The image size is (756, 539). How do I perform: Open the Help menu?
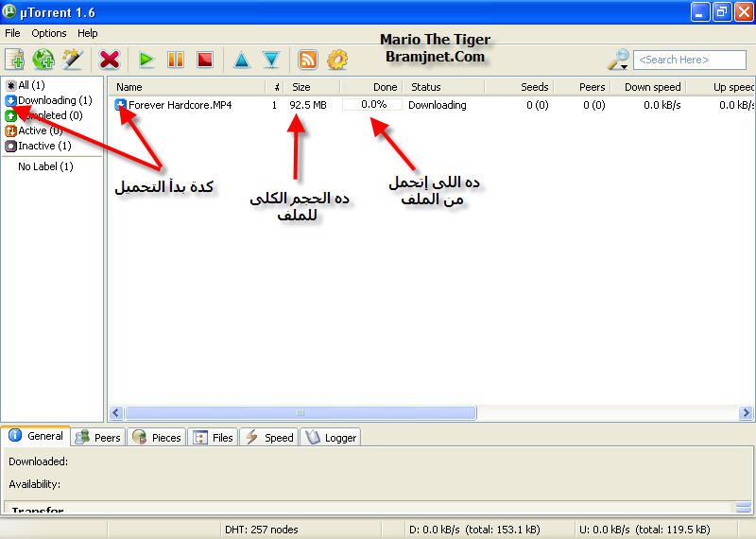coord(87,33)
